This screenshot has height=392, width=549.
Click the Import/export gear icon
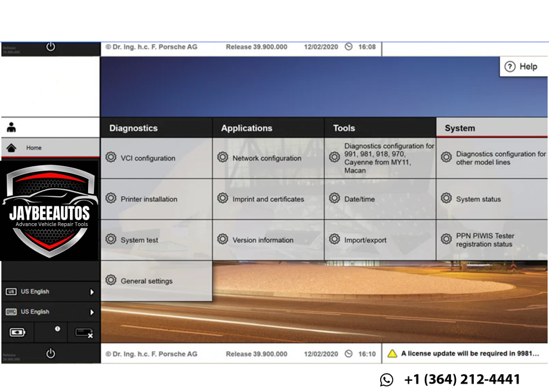pyautogui.click(x=334, y=239)
